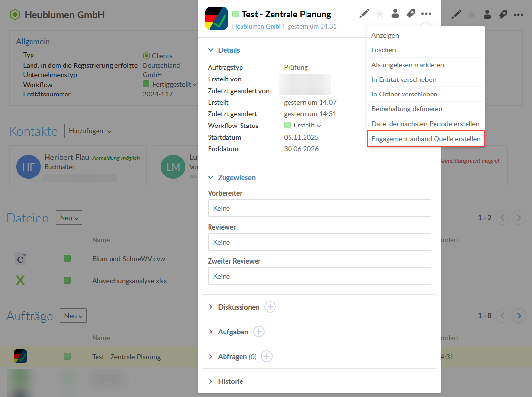Screen dimensions: 532x397
Task: Click the Excel icon of Abweichungsanalyse.xlsx
Action: click(x=20, y=280)
